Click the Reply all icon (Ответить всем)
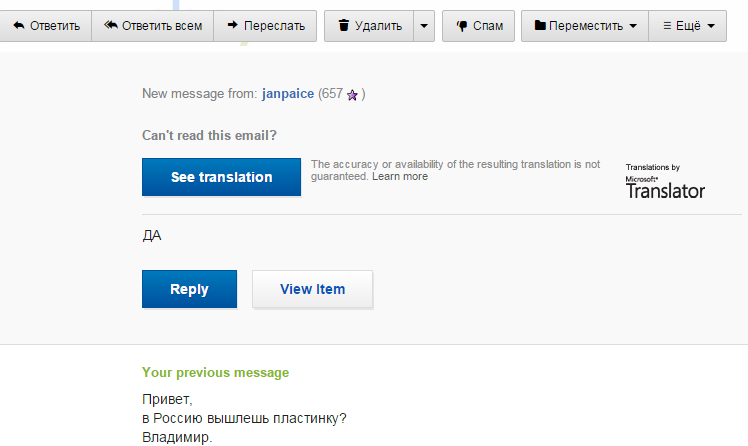The width and height of the screenshot is (748, 446). pyautogui.click(x=110, y=26)
